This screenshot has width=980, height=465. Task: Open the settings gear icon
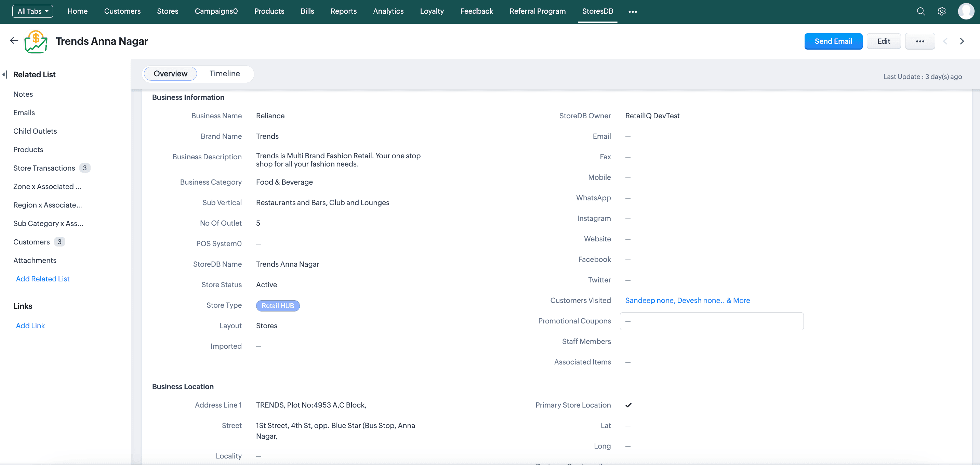[942, 11]
